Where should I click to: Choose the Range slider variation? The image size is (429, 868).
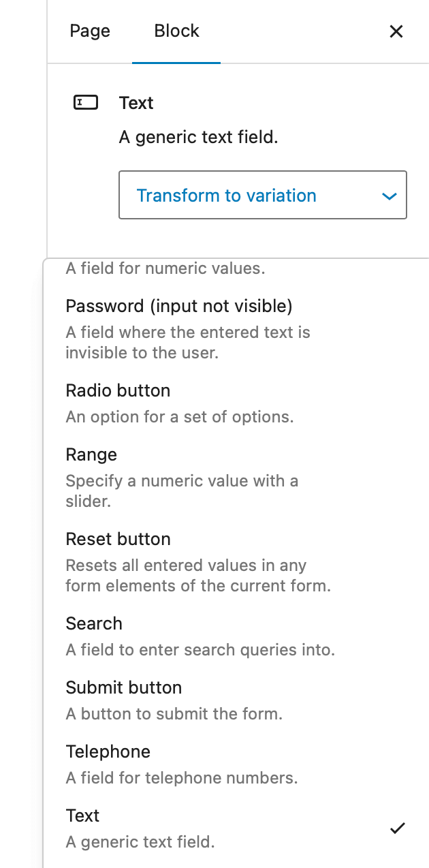(x=91, y=454)
